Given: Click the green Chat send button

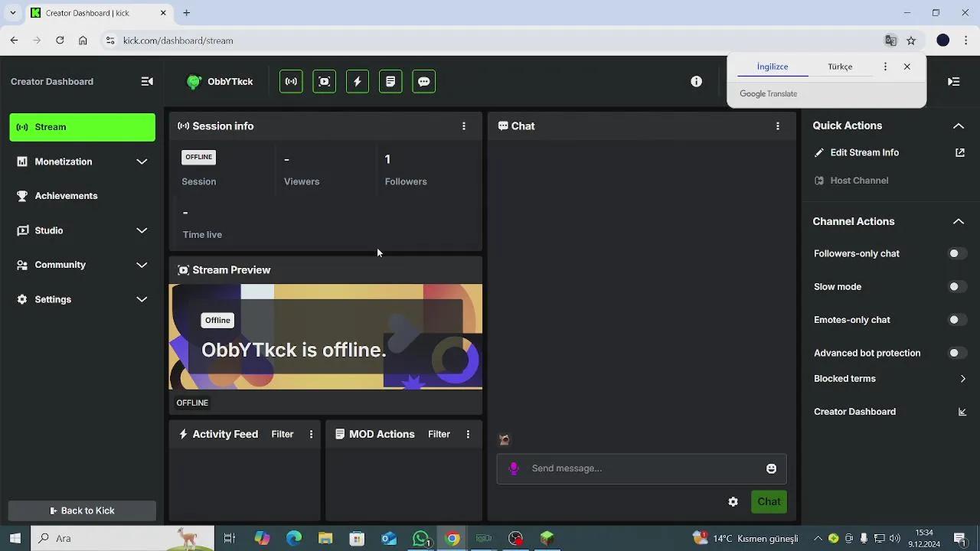Looking at the screenshot, I should point(769,502).
